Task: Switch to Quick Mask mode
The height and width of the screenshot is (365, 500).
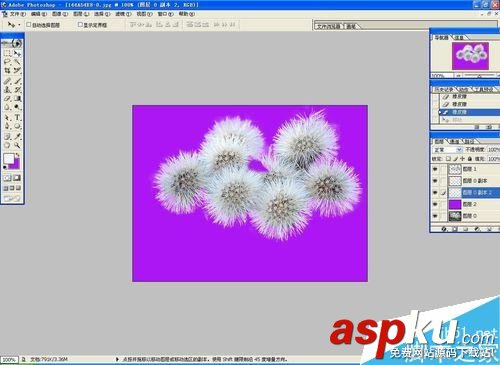Action: 17,178
